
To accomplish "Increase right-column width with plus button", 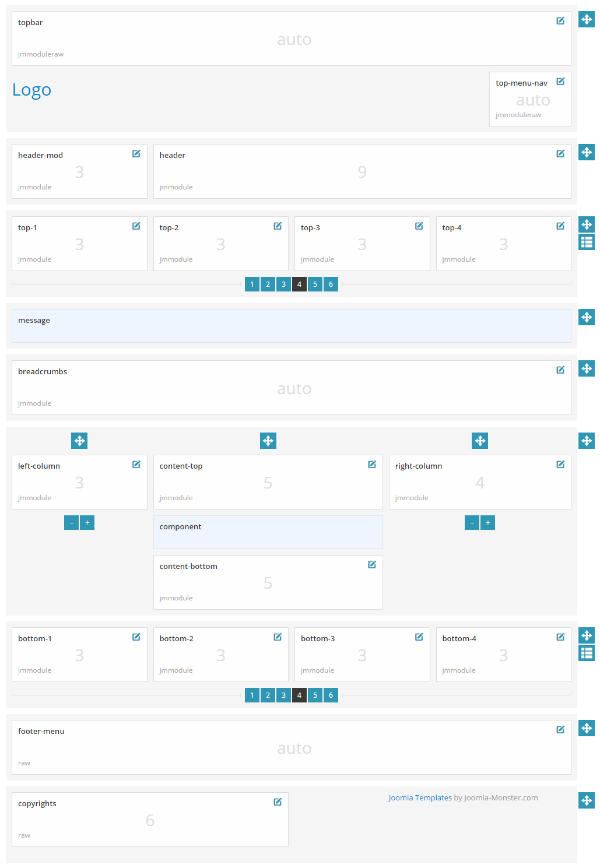I will (488, 523).
